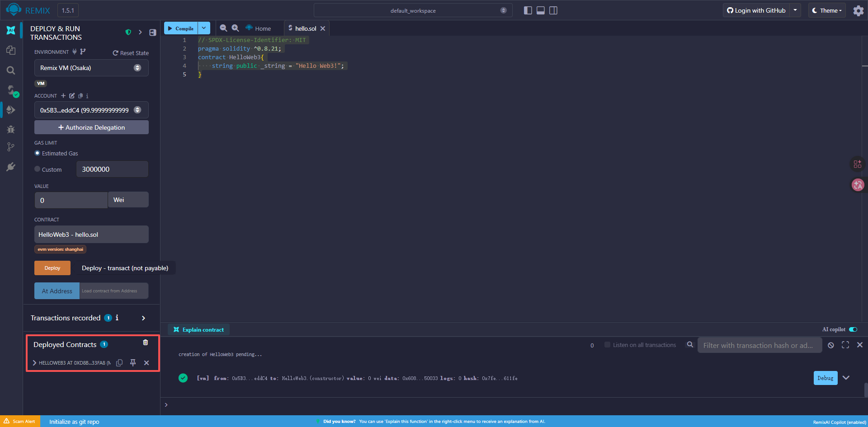Open the Theme dropdown
This screenshot has width=868, height=427.
coord(827,10)
